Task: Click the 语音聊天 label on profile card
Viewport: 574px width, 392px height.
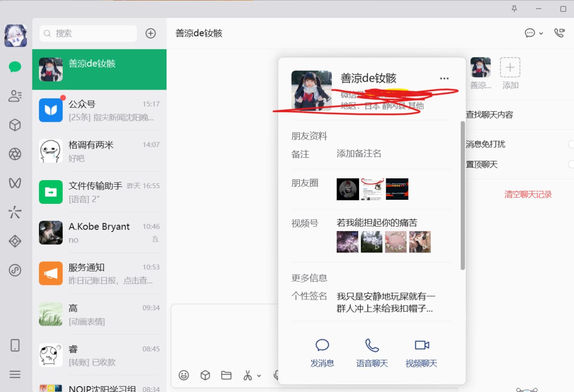Action: [372, 363]
